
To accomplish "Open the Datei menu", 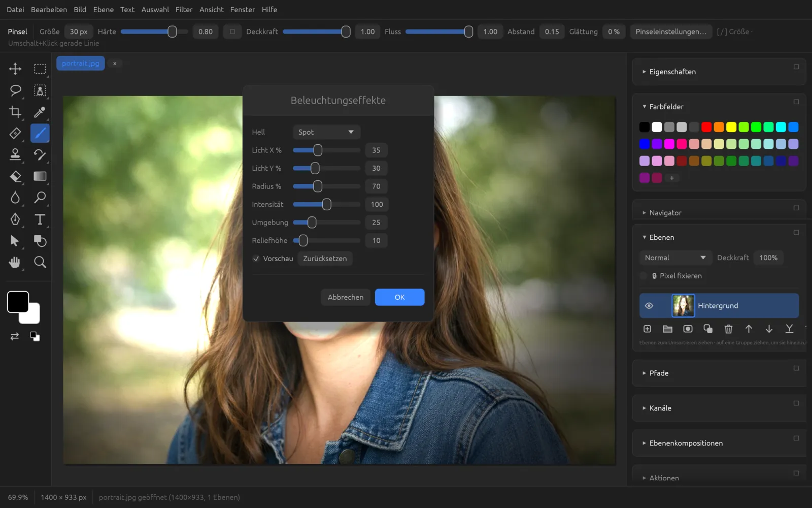I will (x=15, y=10).
